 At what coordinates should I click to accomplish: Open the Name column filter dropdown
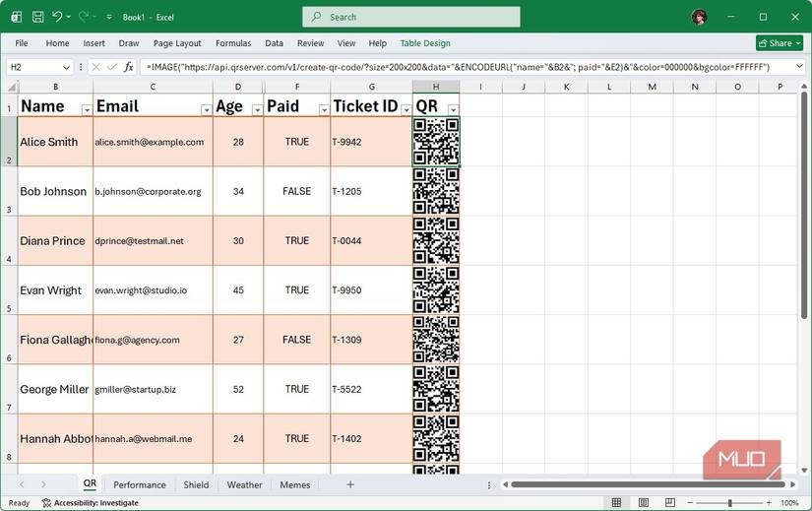[x=86, y=109]
